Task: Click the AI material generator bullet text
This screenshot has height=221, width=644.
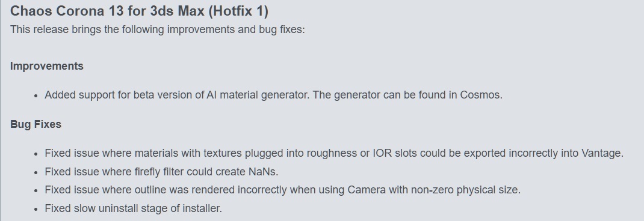Action: click(273, 95)
